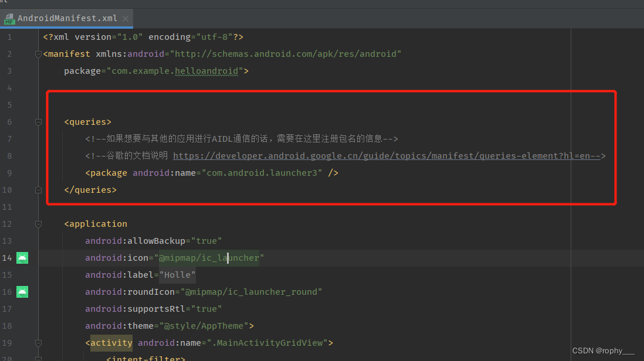Click the highlighted activity tag on line 19
This screenshot has width=644, height=361.
tap(111, 342)
